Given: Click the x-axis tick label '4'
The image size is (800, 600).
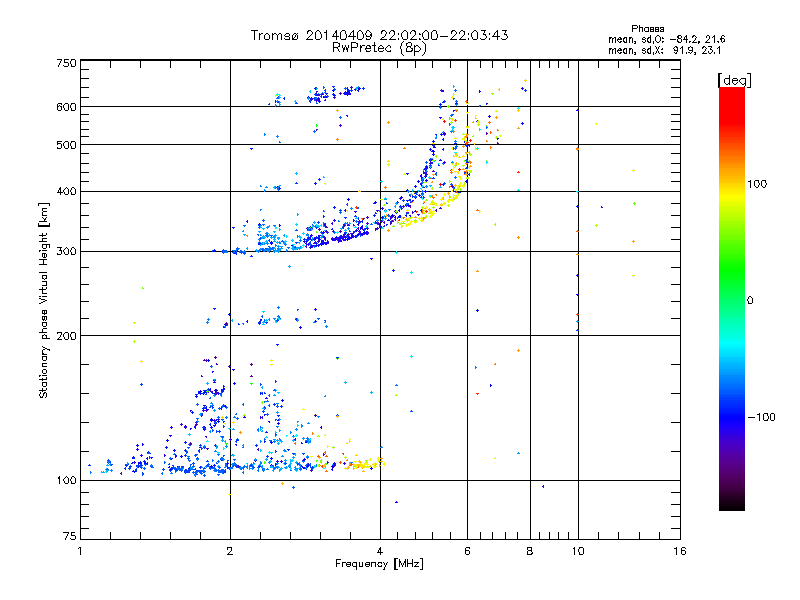Looking at the screenshot, I should pyautogui.click(x=380, y=551).
